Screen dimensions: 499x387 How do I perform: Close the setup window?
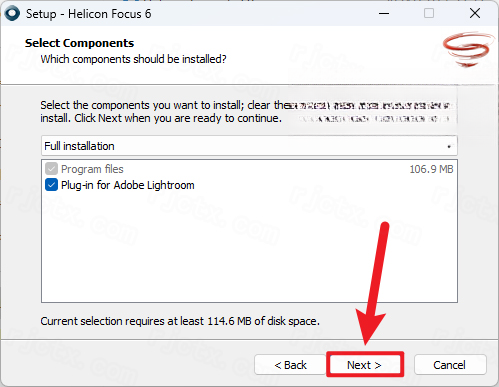(x=475, y=14)
